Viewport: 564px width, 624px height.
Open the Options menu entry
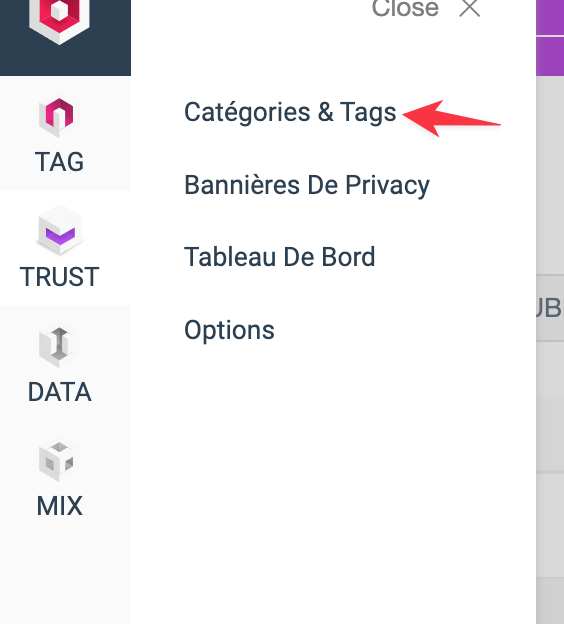pos(229,330)
